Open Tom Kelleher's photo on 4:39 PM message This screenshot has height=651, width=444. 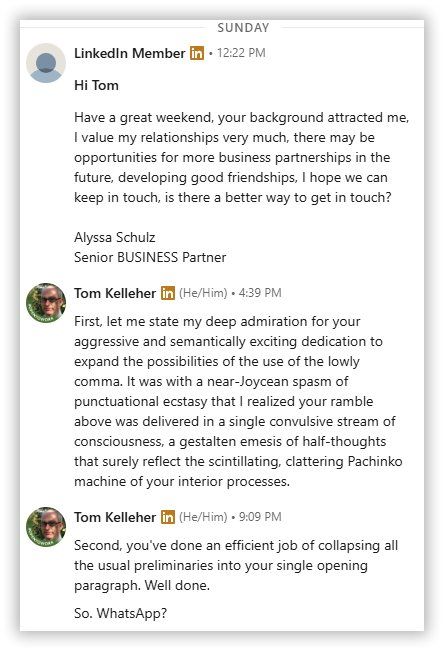(46, 303)
